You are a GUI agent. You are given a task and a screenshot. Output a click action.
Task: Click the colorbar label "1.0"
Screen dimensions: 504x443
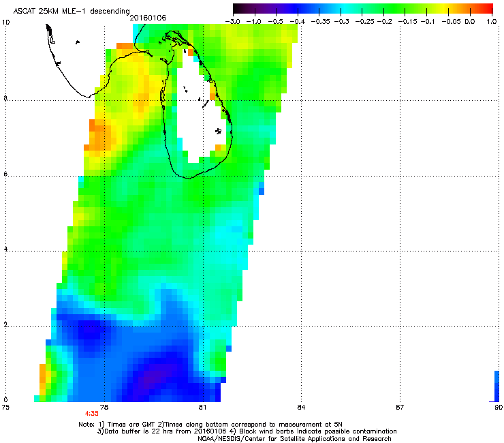pos(492,22)
